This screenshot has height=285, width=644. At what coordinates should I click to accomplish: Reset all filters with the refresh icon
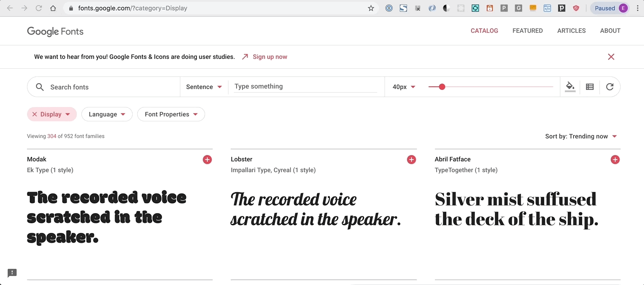(x=609, y=87)
